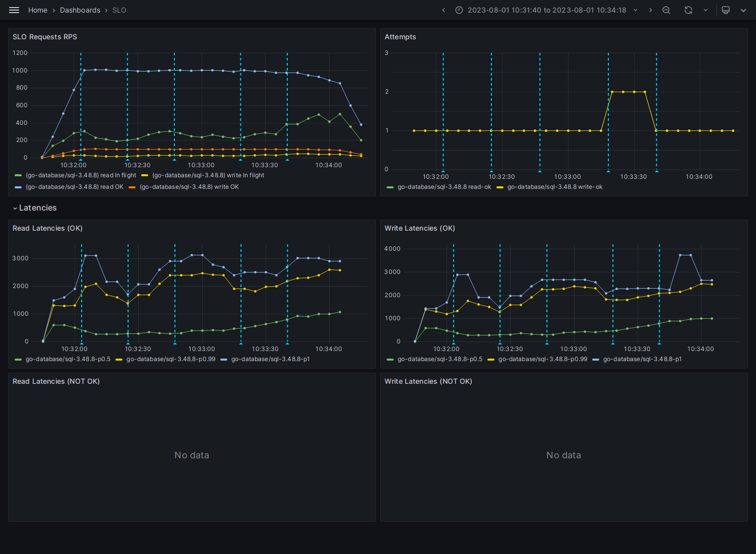The image size is (756, 554).
Task: Go to Home breadcrumb
Action: pyautogui.click(x=38, y=10)
